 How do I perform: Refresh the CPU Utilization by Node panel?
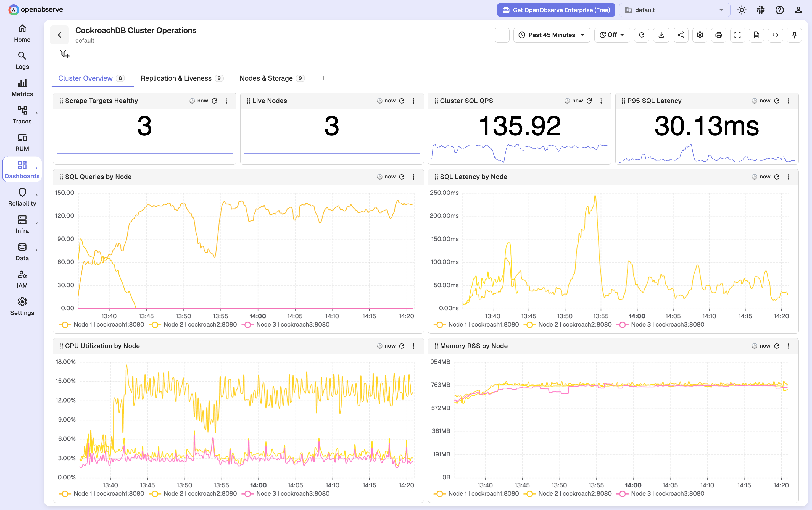[x=402, y=346]
